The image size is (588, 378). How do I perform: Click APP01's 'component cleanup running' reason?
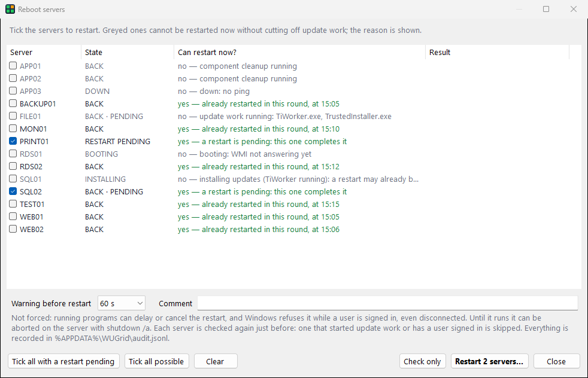[237, 66]
